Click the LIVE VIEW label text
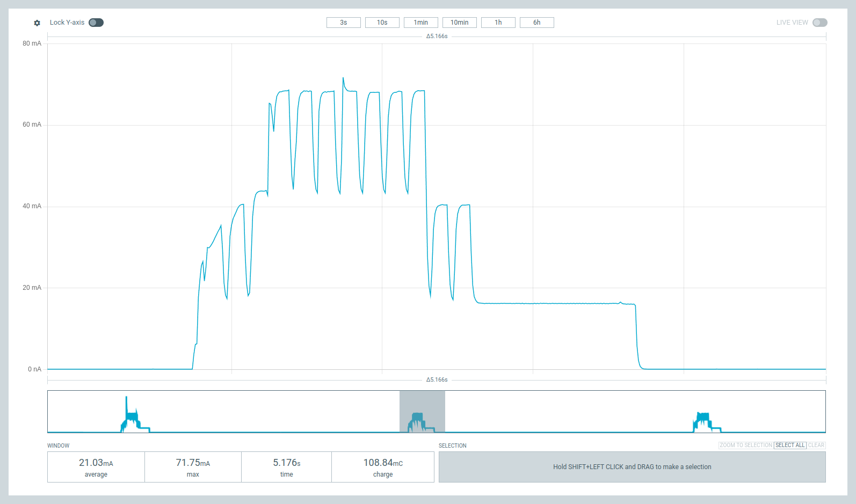The height and width of the screenshot is (504, 856). coord(792,23)
